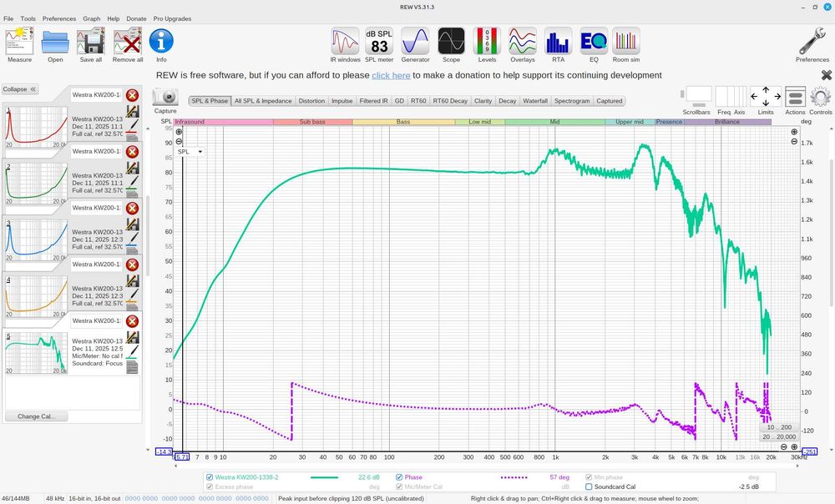
Task: Toggle the Scrollbars button
Action: coord(696,97)
